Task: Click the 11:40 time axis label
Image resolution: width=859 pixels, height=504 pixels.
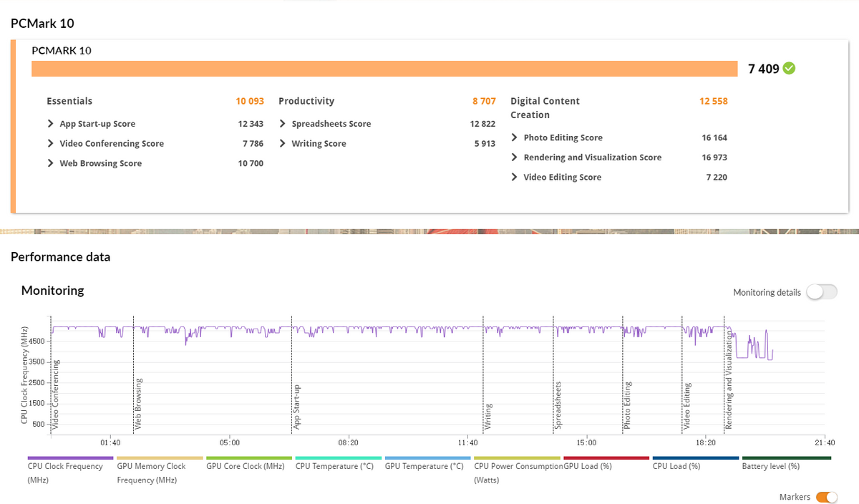Action: click(467, 442)
